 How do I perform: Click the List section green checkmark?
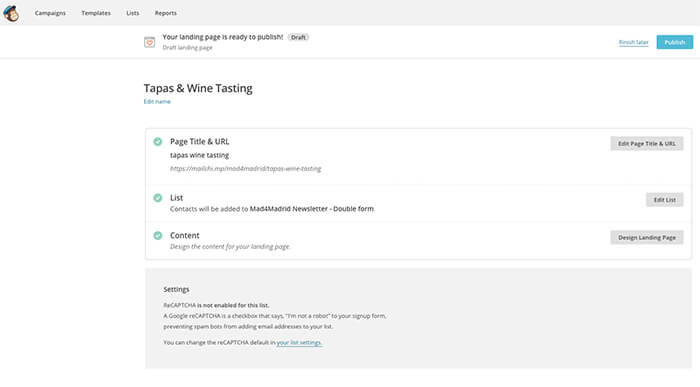(x=158, y=198)
